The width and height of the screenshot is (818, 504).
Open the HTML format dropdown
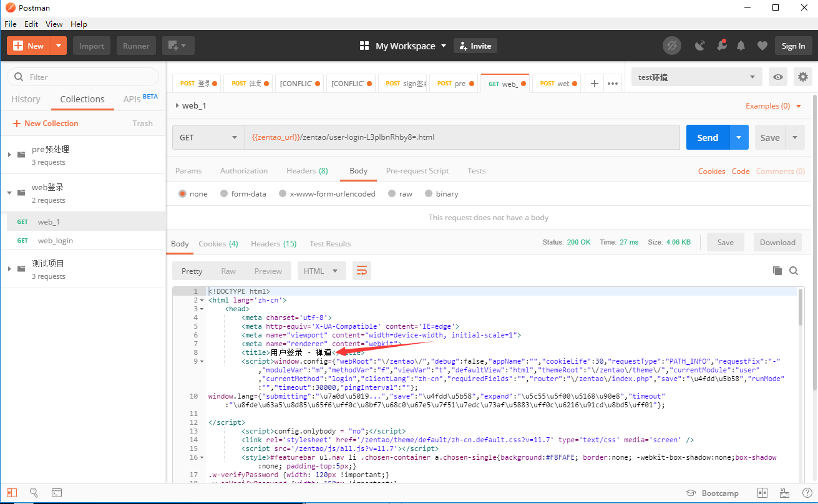coord(321,271)
